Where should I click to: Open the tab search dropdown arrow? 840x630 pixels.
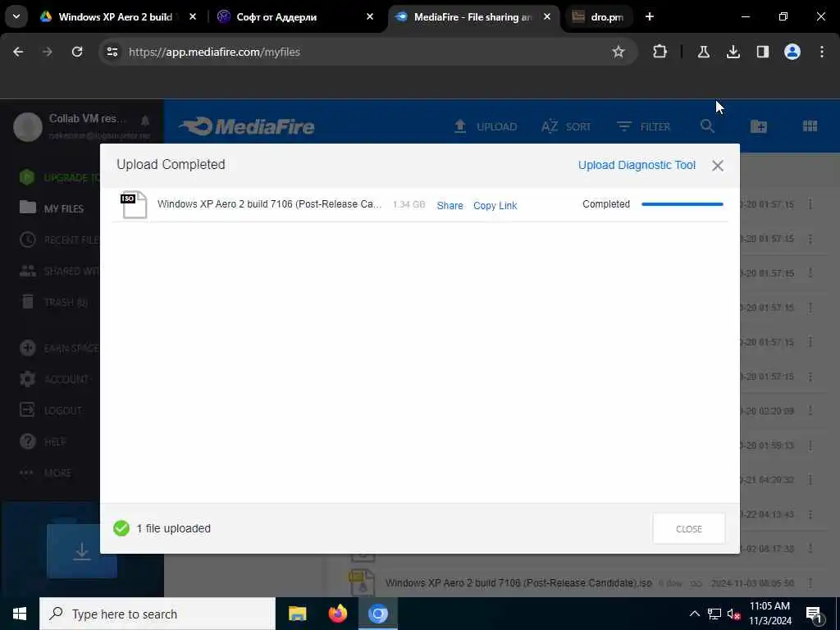point(16,16)
